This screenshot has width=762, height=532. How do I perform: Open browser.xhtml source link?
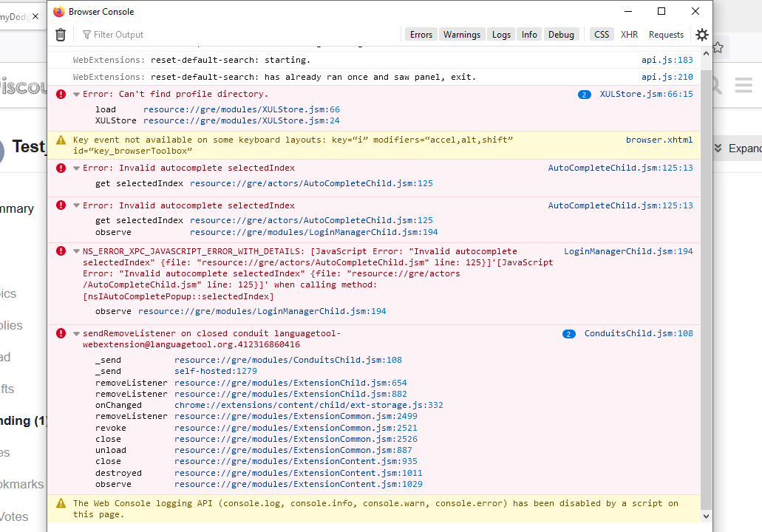click(x=659, y=140)
